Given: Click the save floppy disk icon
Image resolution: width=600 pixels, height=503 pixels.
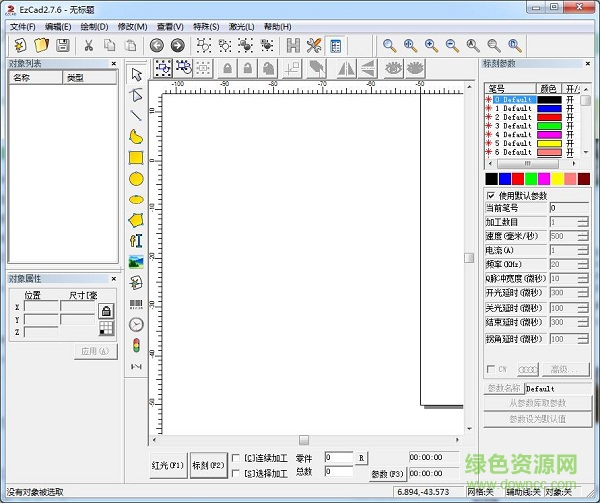Looking at the screenshot, I should pos(62,45).
